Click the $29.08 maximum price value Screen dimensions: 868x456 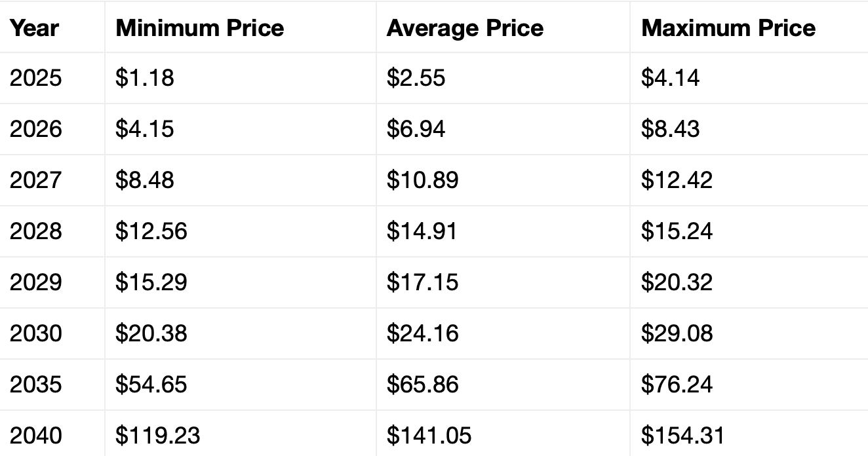click(677, 333)
